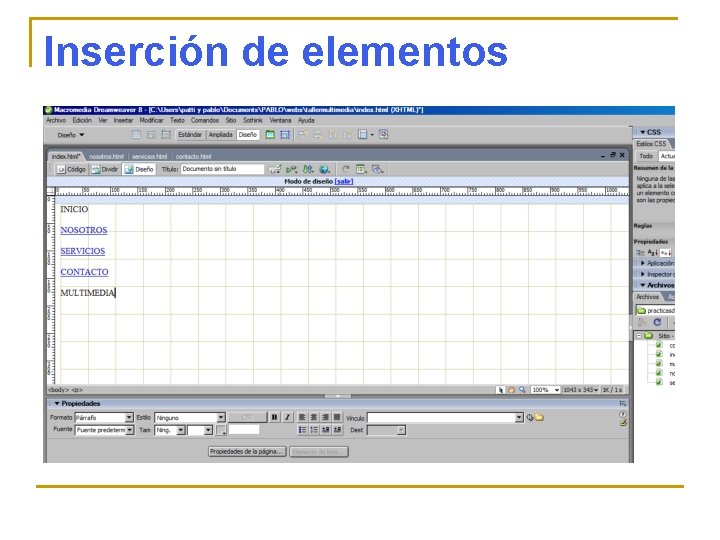Toggle align left button
This screenshot has height=540, width=720.
(302, 417)
